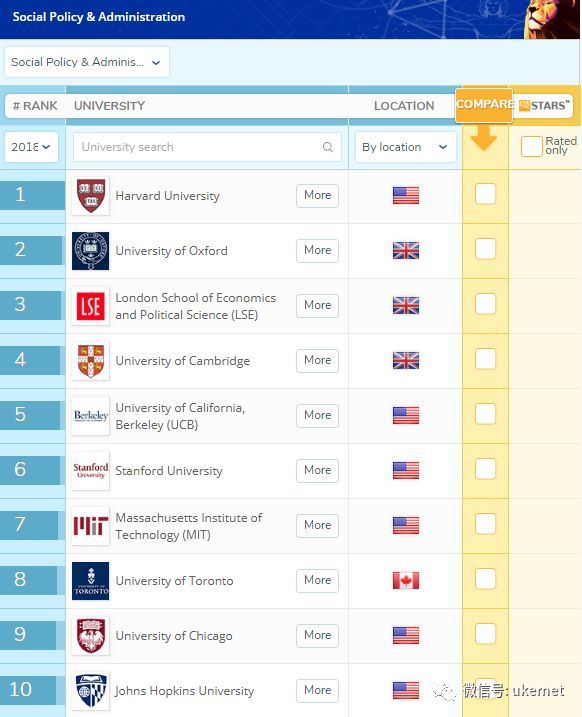Click More for University of Chicago
Image resolution: width=582 pixels, height=717 pixels.
[x=317, y=635]
